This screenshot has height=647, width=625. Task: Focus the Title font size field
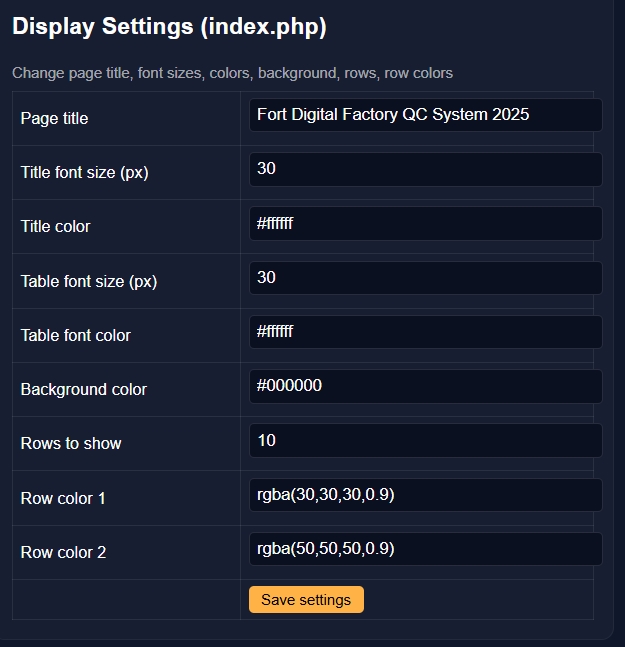(x=425, y=169)
